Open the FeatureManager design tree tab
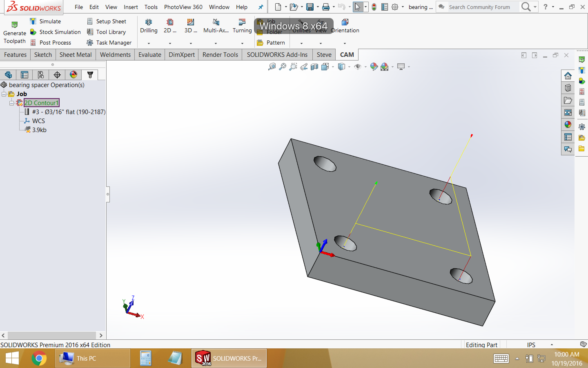This screenshot has height=368, width=588. click(8, 75)
